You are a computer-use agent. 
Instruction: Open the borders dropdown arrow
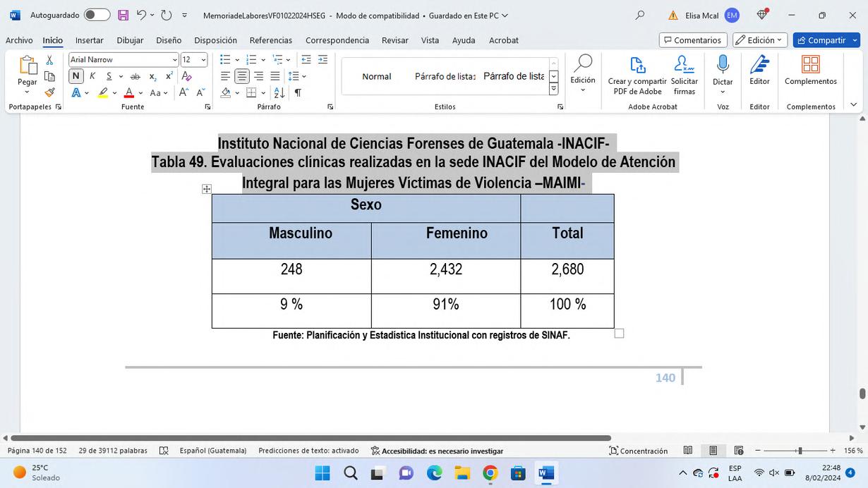point(263,92)
